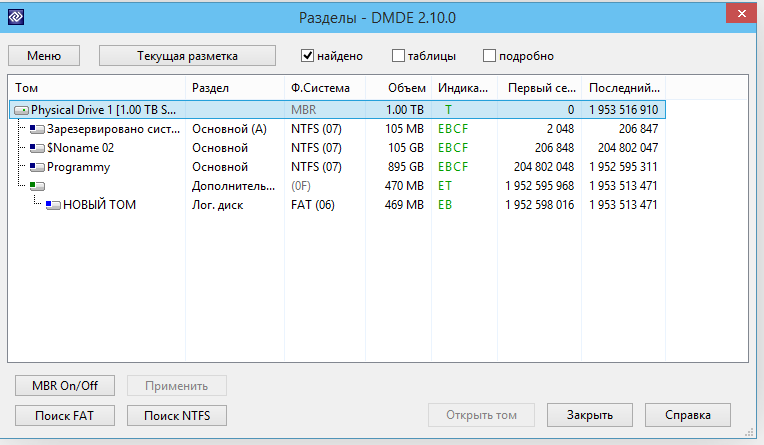Click the MBR file system cell
The height and width of the screenshot is (445, 764).
pos(304,110)
